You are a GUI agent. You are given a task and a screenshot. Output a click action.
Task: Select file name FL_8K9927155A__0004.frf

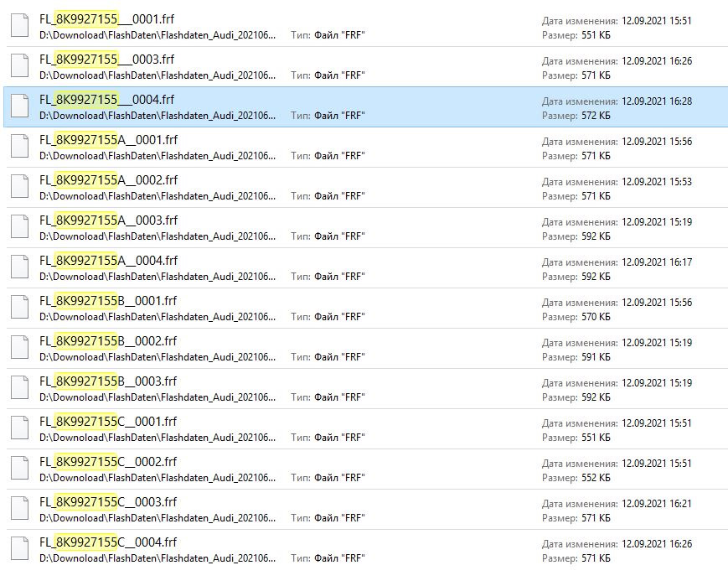click(x=109, y=260)
